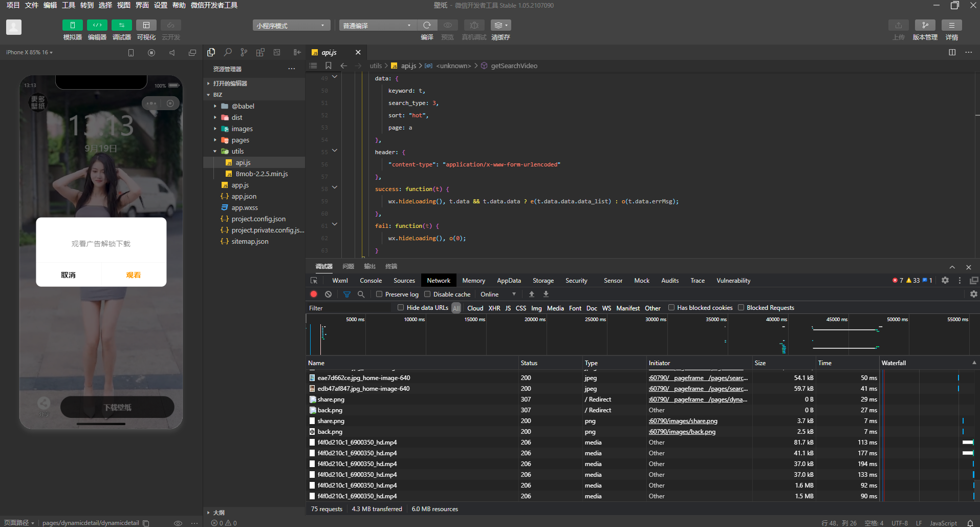Click the red record network log button
The image size is (980, 527).
[314, 294]
